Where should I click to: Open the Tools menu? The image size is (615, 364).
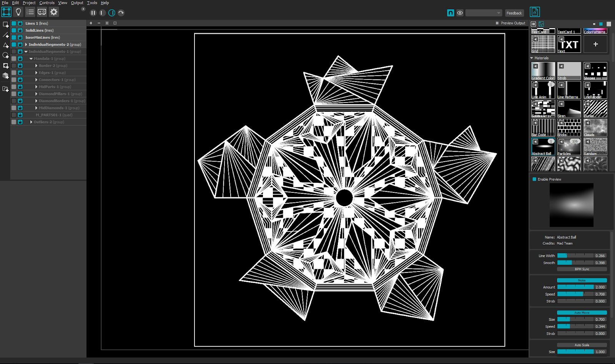91,3
